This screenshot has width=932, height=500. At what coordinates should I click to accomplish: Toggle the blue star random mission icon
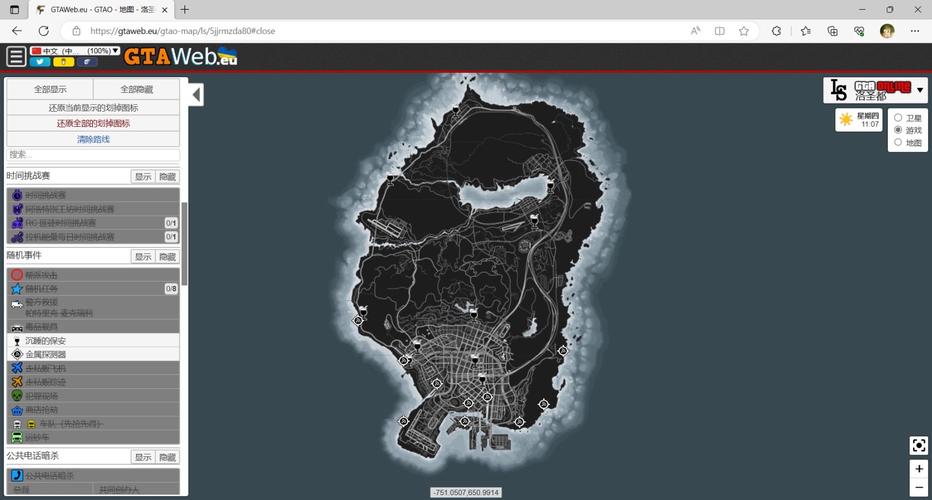17,289
